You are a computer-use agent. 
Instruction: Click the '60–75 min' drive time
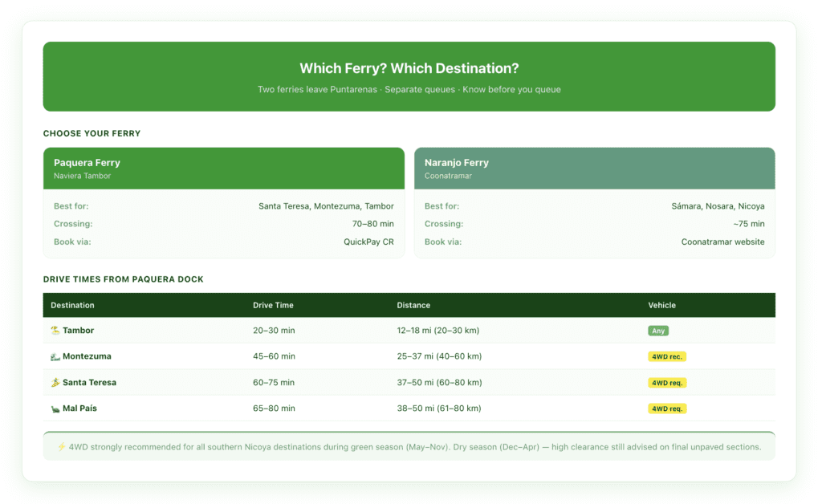274,383
